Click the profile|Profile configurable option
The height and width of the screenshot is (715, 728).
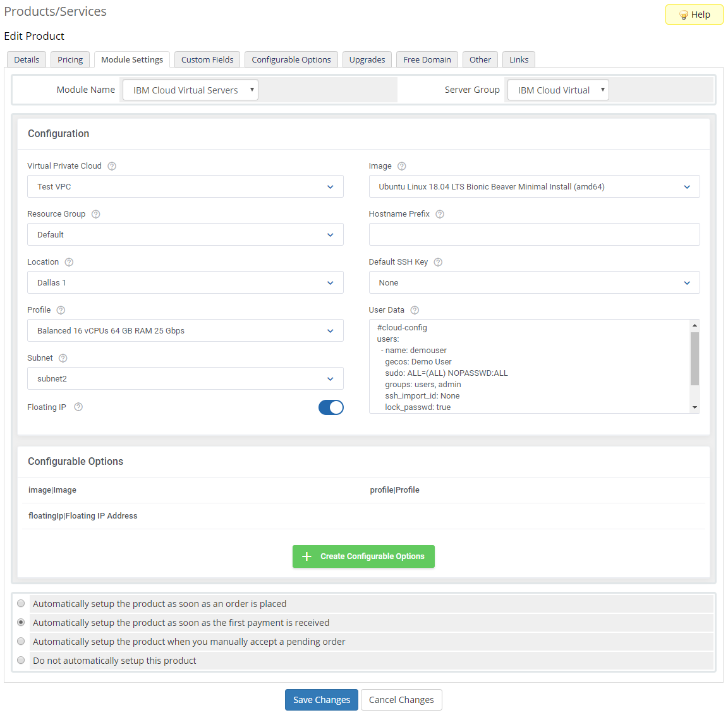(394, 490)
